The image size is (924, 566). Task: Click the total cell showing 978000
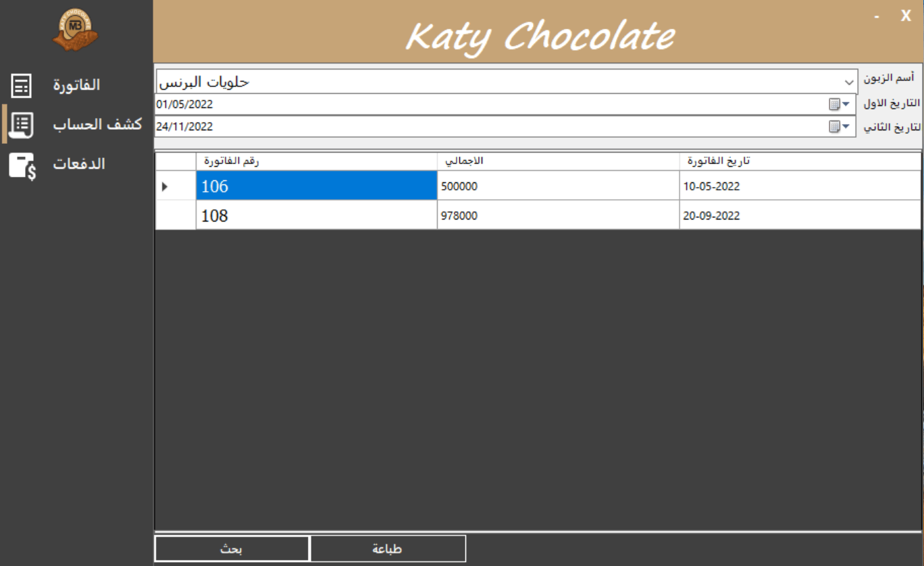[x=558, y=215]
